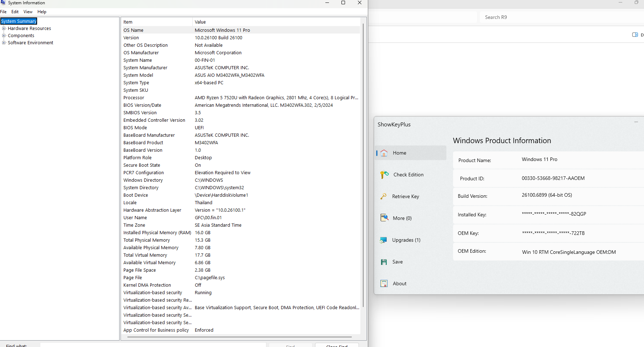Open the View menu
This screenshot has height=347, width=644.
click(28, 12)
